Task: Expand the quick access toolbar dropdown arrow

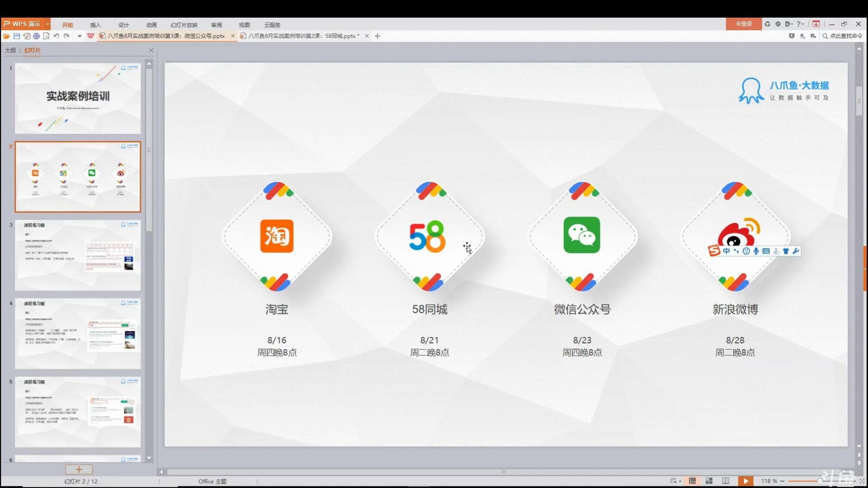Action: coord(80,36)
